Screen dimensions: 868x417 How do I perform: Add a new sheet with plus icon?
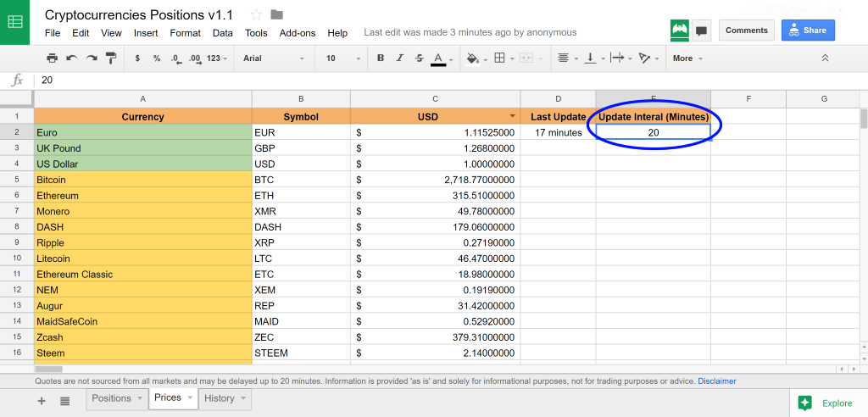point(42,401)
